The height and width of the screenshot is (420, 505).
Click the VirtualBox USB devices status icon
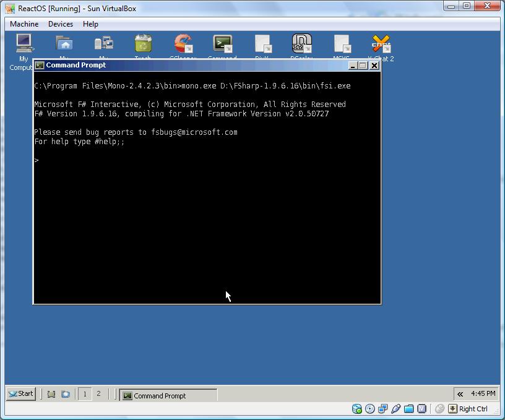coord(395,409)
